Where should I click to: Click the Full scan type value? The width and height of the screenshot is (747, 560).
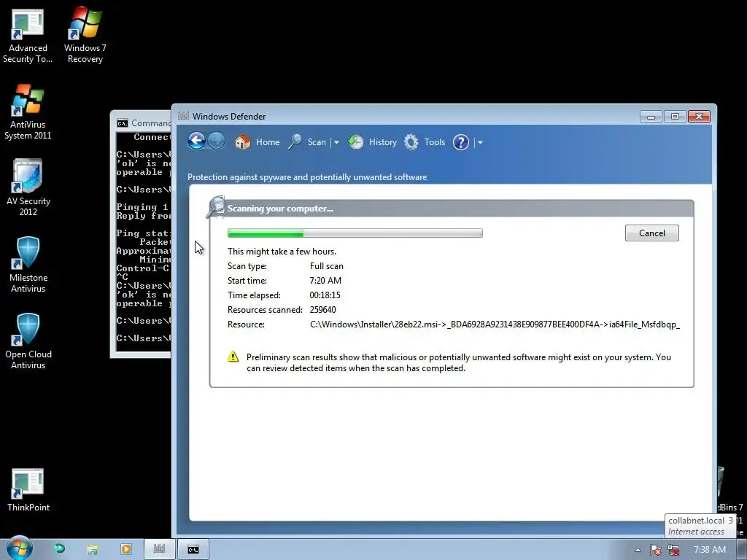pos(326,265)
